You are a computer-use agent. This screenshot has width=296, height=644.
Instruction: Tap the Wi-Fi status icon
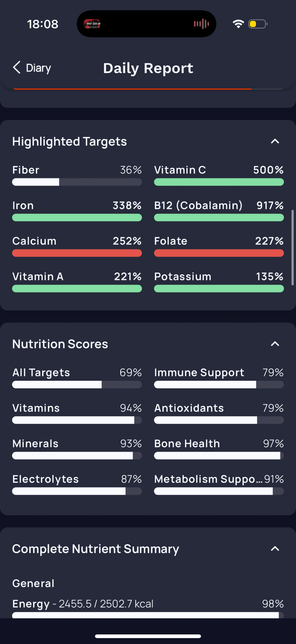click(x=238, y=24)
